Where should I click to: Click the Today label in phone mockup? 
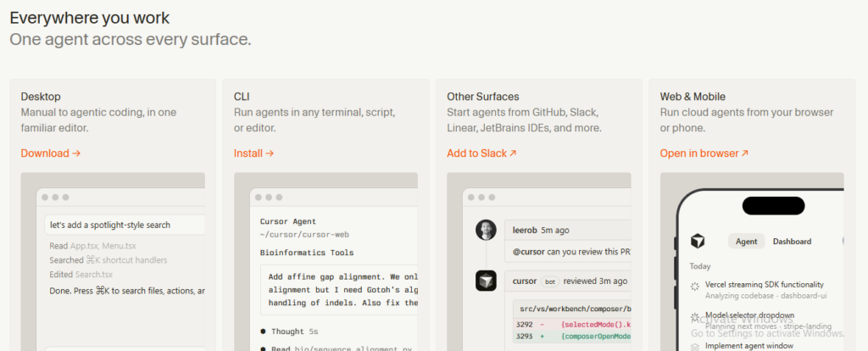[x=699, y=266]
